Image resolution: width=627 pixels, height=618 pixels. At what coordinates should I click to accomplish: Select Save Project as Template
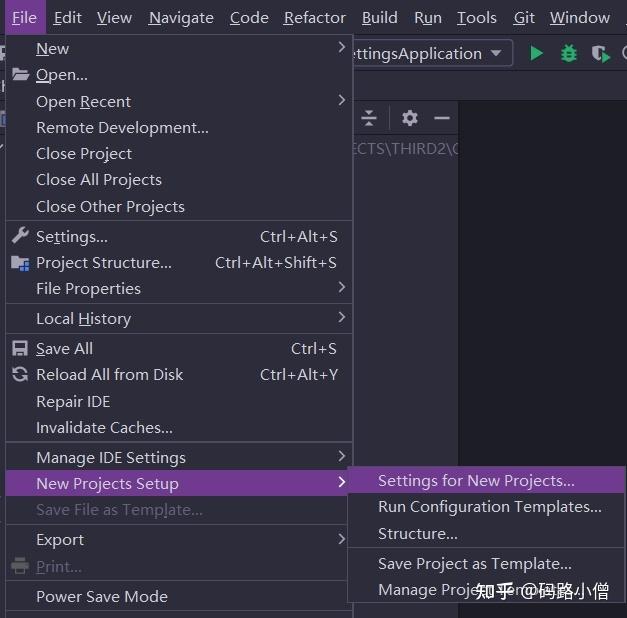[x=474, y=563]
